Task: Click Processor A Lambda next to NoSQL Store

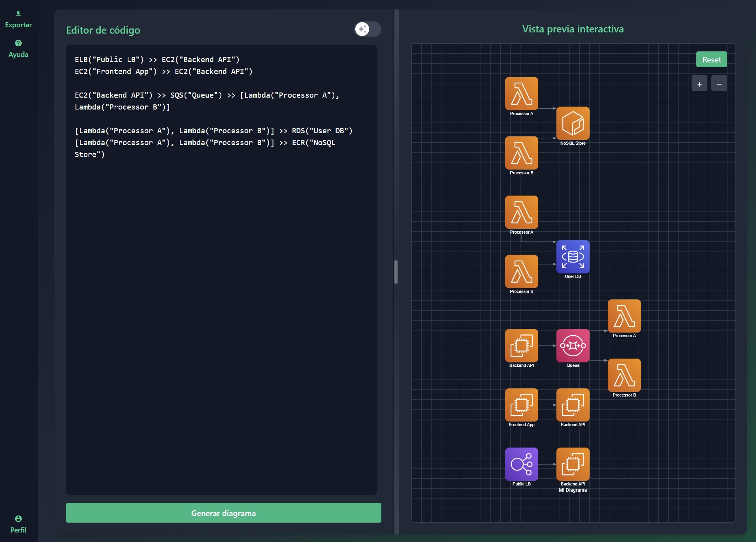Action: pyautogui.click(x=521, y=94)
